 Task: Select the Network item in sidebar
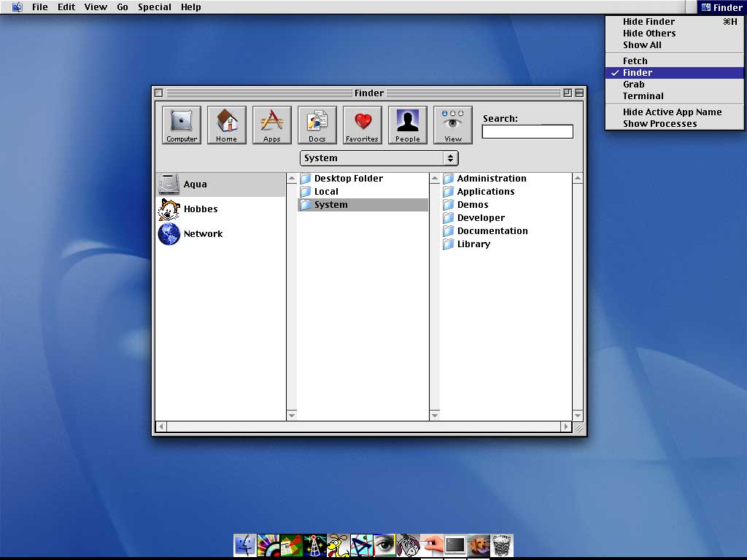202,234
